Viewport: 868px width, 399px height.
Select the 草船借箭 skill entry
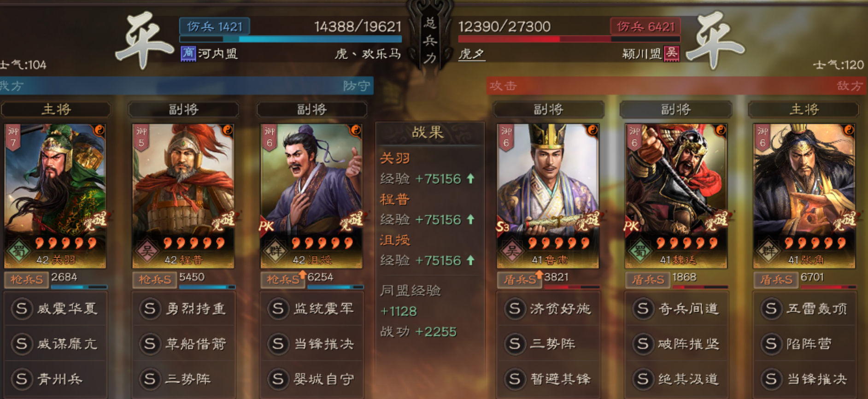point(183,344)
